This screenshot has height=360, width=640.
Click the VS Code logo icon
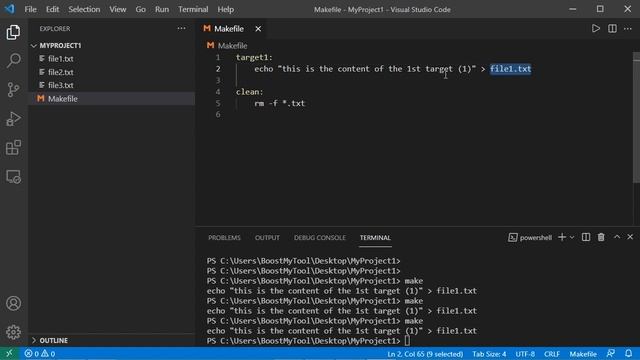click(x=9, y=9)
